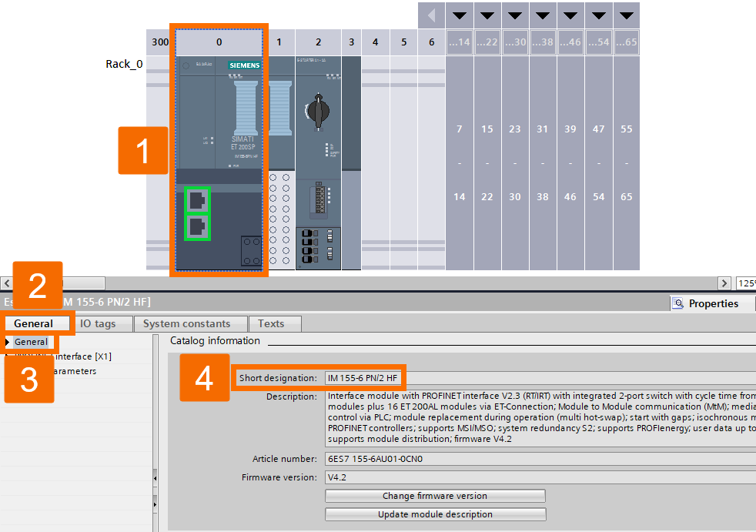
Task: Switch to the General tab
Action: [x=33, y=323]
